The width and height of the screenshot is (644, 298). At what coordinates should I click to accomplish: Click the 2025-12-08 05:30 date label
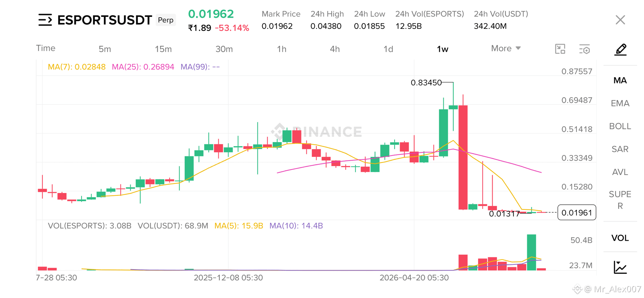click(228, 278)
